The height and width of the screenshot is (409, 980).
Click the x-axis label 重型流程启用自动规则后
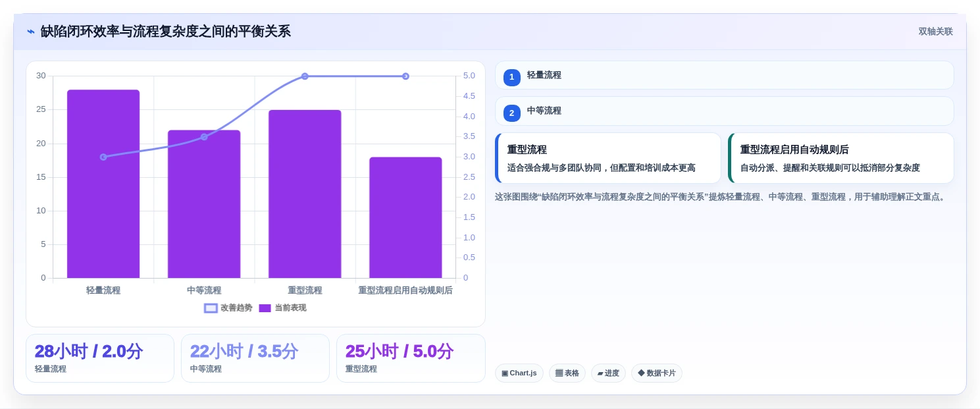tap(405, 290)
